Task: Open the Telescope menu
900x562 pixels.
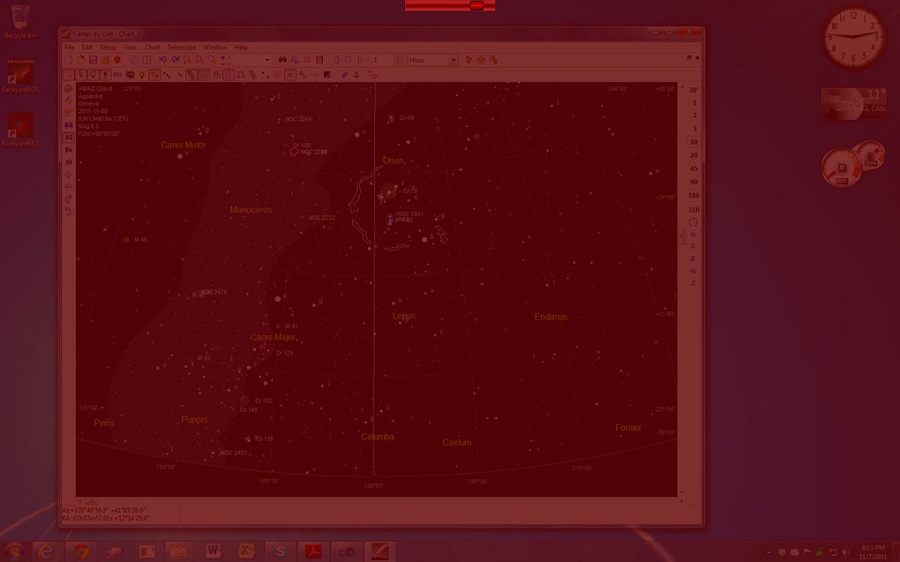Action: [181, 48]
